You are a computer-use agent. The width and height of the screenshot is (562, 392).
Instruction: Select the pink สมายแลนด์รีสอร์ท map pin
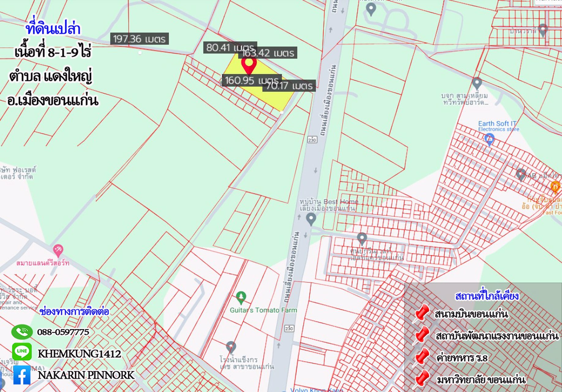point(58,251)
